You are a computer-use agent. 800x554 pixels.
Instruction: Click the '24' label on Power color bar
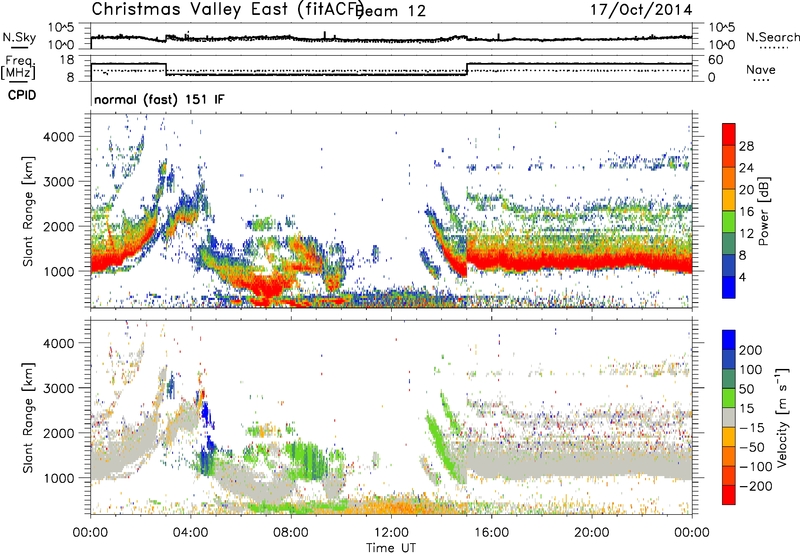click(746, 168)
